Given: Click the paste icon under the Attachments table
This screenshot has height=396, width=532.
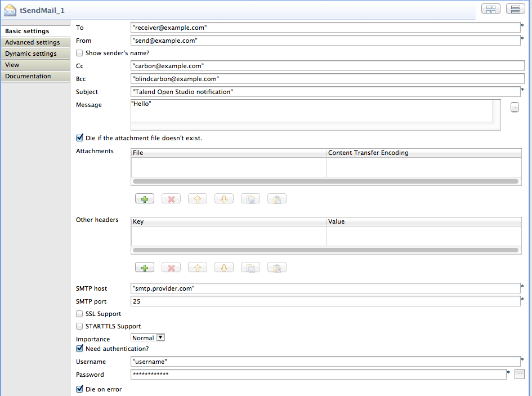Looking at the screenshot, I should pyautogui.click(x=277, y=199).
